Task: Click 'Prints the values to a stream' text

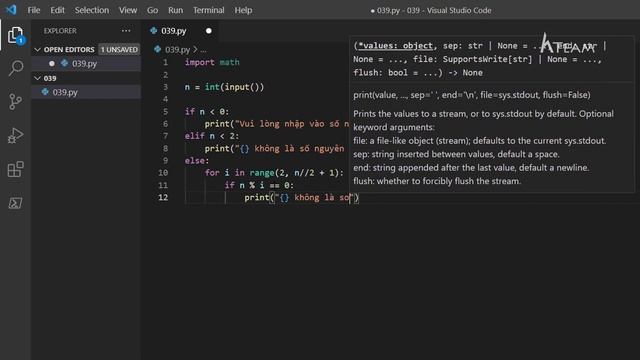Action: click(411, 114)
